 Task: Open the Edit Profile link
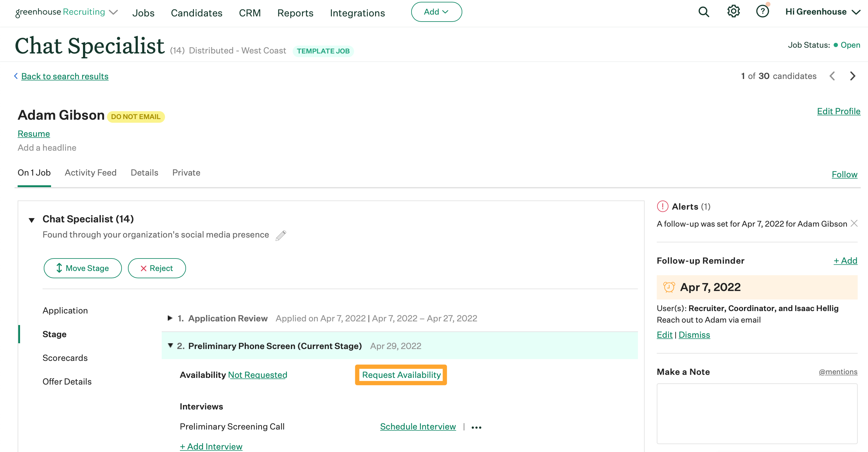pos(838,111)
